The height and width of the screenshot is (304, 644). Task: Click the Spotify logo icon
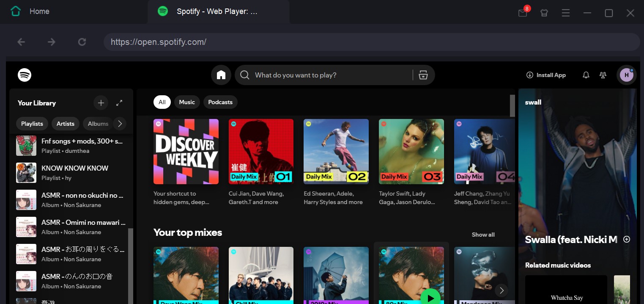click(x=25, y=75)
